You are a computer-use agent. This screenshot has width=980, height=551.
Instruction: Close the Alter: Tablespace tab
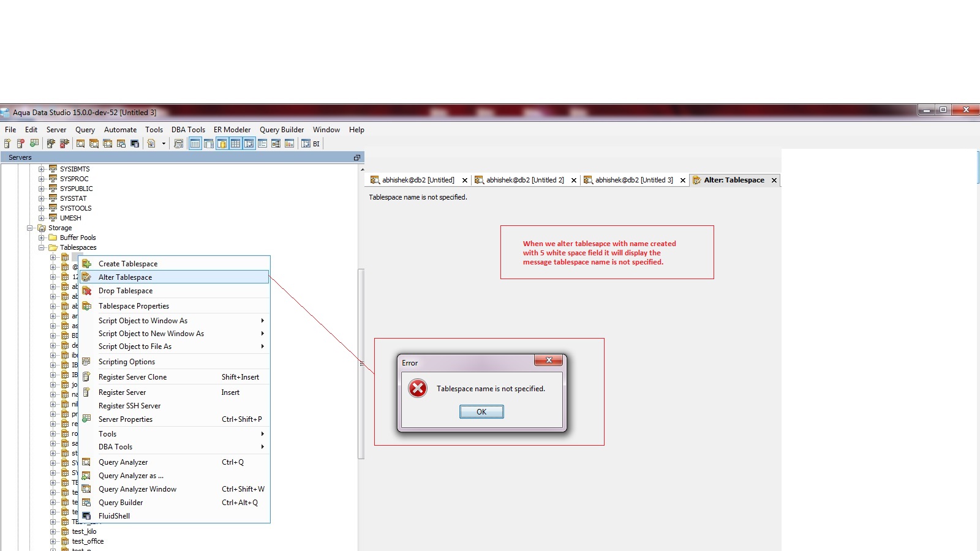tap(774, 180)
